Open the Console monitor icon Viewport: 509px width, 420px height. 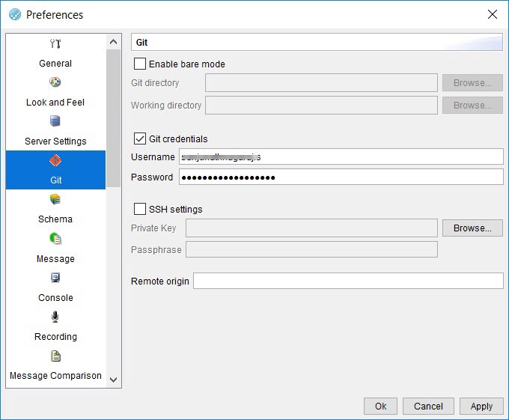55,278
